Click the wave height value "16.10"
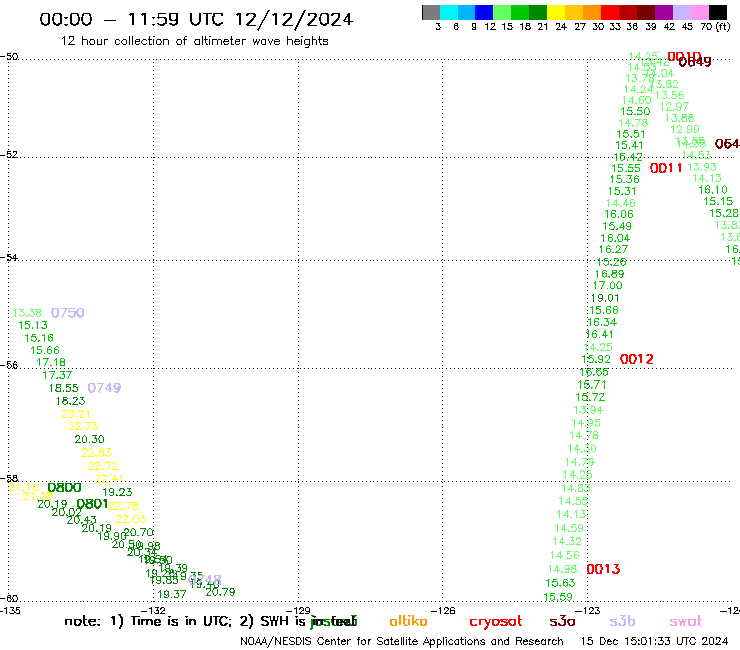The image size is (740, 650). coord(713,190)
